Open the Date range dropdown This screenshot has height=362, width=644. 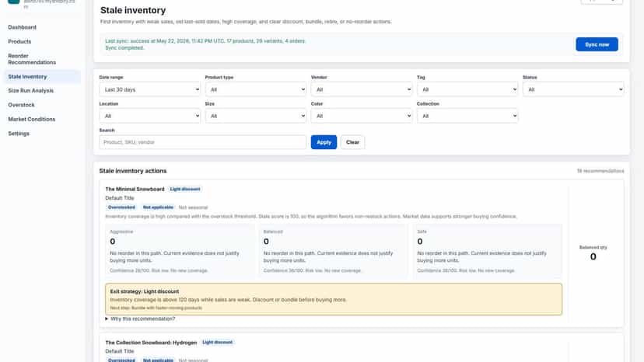point(150,89)
